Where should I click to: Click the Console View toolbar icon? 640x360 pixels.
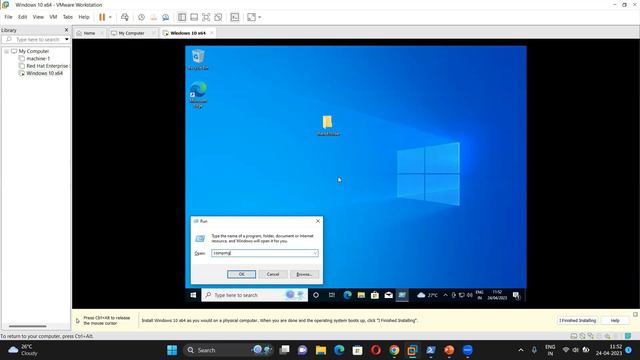click(235, 17)
